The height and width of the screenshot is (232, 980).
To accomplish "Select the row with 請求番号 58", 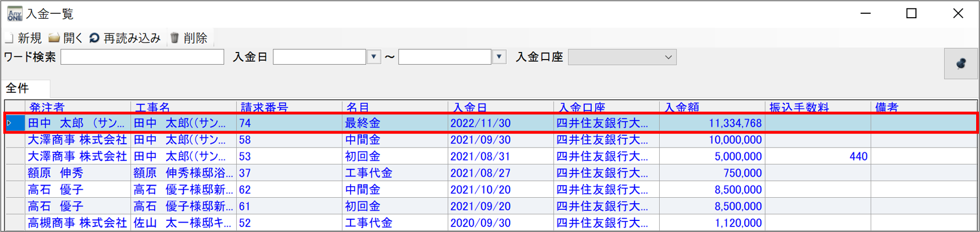I will (245, 140).
